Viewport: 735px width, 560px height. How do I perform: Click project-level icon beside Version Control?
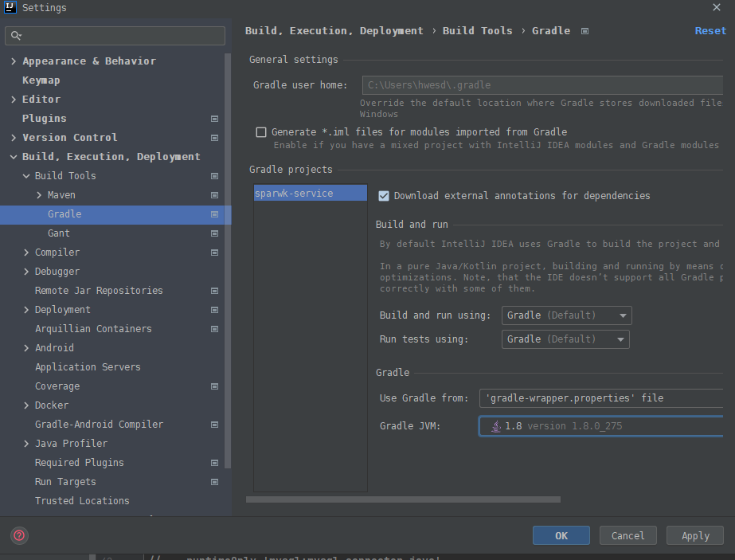215,138
